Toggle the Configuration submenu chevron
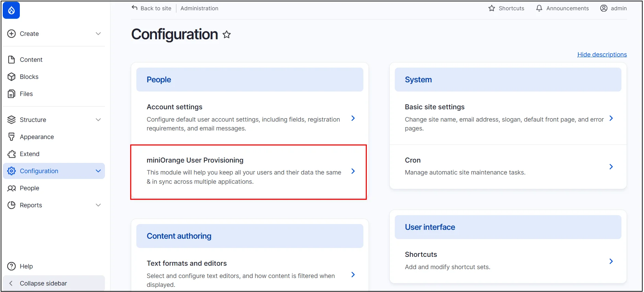Screen dimensions: 644x292 tap(98, 171)
